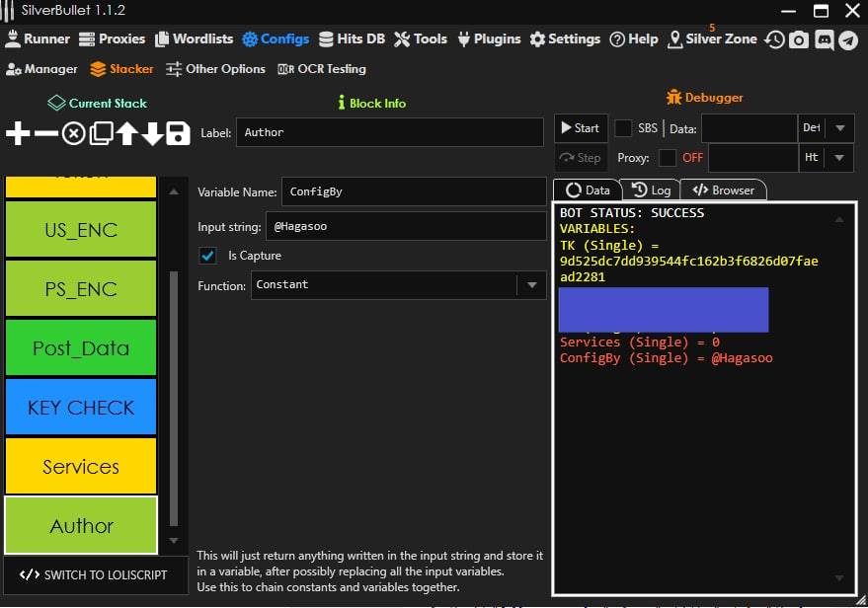Click the block list vertical scrollbar

coord(174,395)
